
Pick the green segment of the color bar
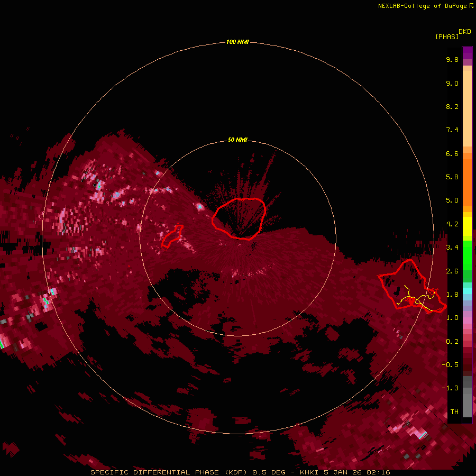467,255
